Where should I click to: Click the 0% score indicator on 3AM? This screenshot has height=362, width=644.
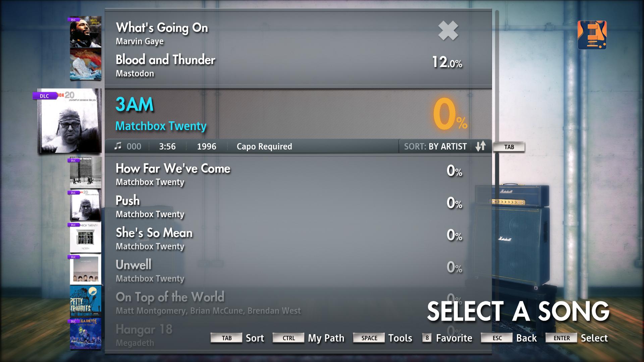tap(444, 115)
